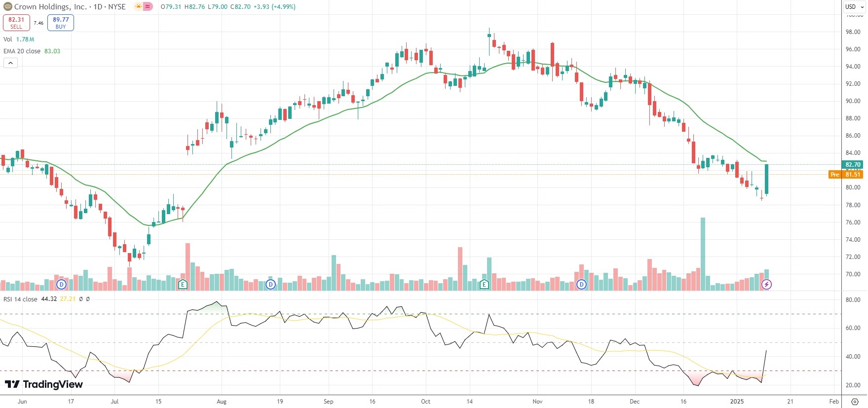Open chart settings hexagon icon at bottom right
This screenshot has width=868, height=408.
click(855, 402)
